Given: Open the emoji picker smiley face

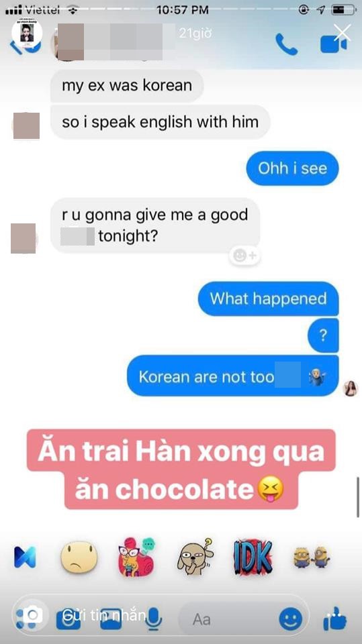Looking at the screenshot, I should pos(290,619).
